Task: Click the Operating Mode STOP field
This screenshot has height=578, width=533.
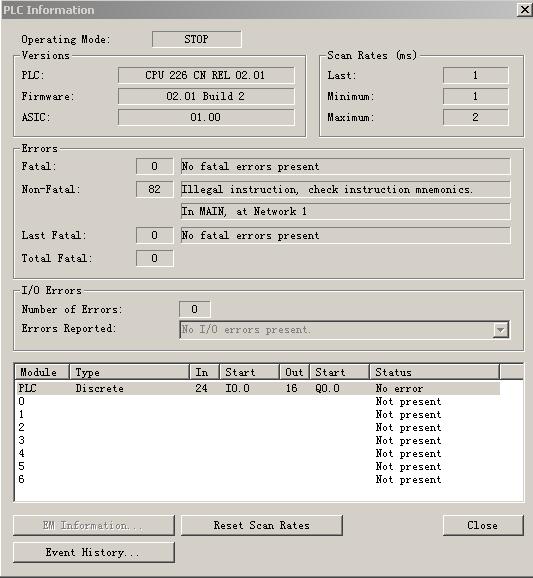Action: 197,39
